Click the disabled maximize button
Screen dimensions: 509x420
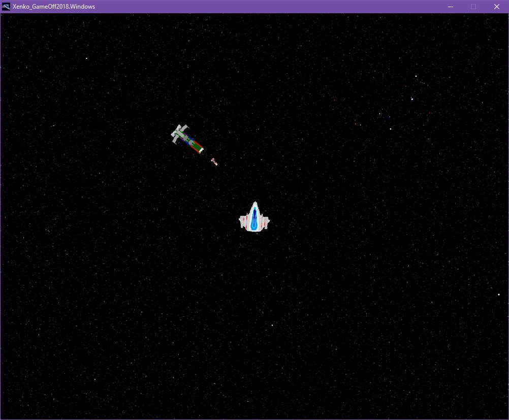click(473, 7)
